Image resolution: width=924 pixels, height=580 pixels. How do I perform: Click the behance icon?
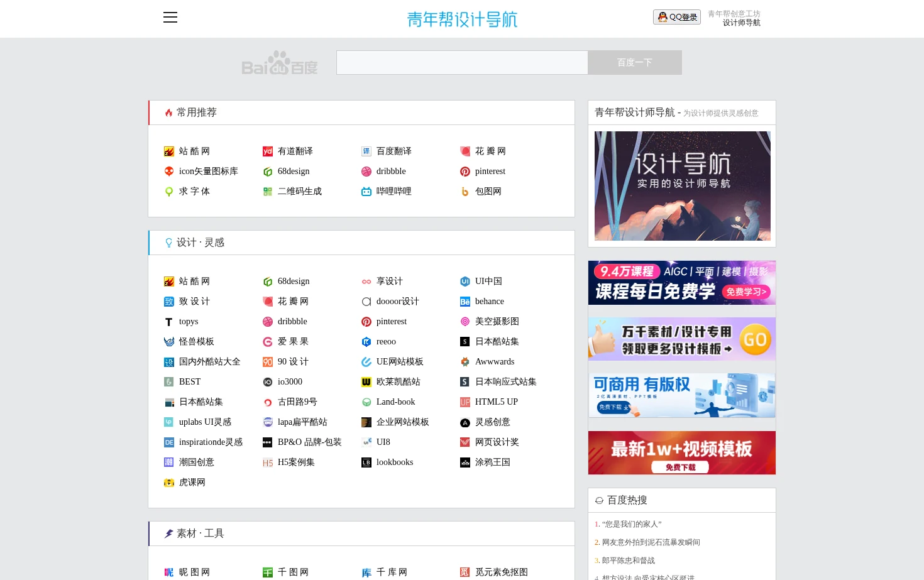(465, 302)
